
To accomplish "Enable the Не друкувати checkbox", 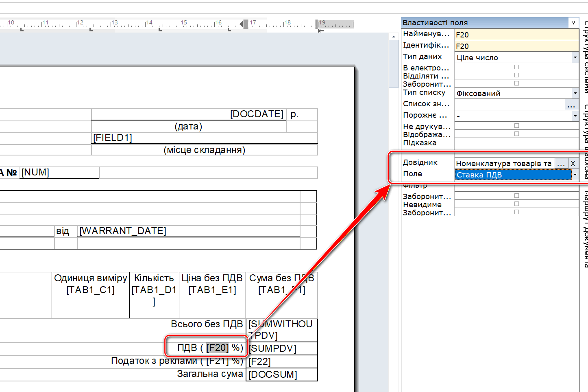I will click(x=516, y=126).
